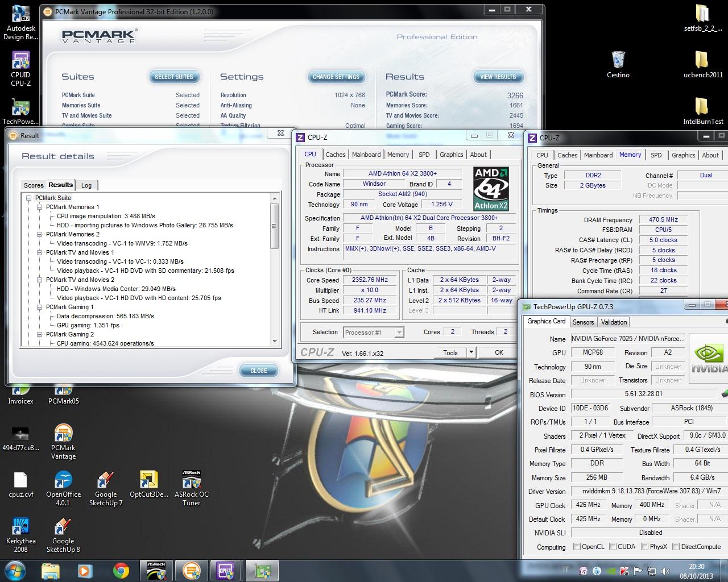Collapse PCMark Memories 2 node
This screenshot has width=728, height=582.
[x=40, y=234]
